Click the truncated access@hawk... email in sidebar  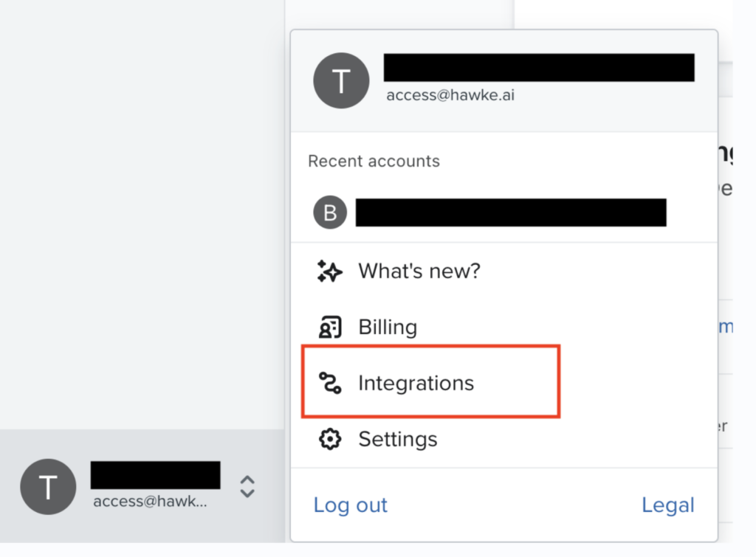click(x=150, y=501)
